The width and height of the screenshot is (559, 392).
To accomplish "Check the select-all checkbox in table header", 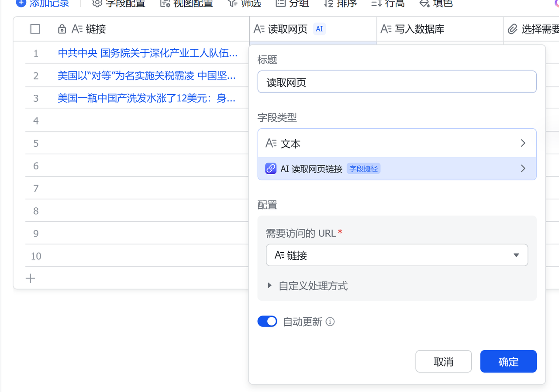I will pyautogui.click(x=35, y=29).
